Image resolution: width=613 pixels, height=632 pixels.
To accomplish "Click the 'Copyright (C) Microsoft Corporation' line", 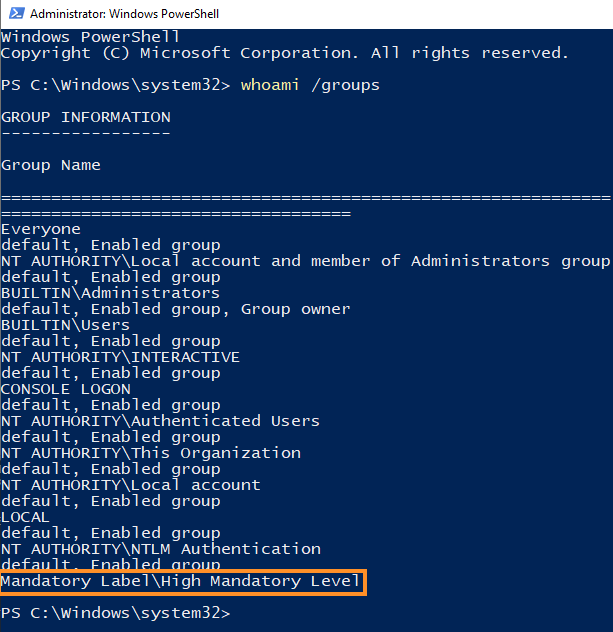I will [x=285, y=53].
